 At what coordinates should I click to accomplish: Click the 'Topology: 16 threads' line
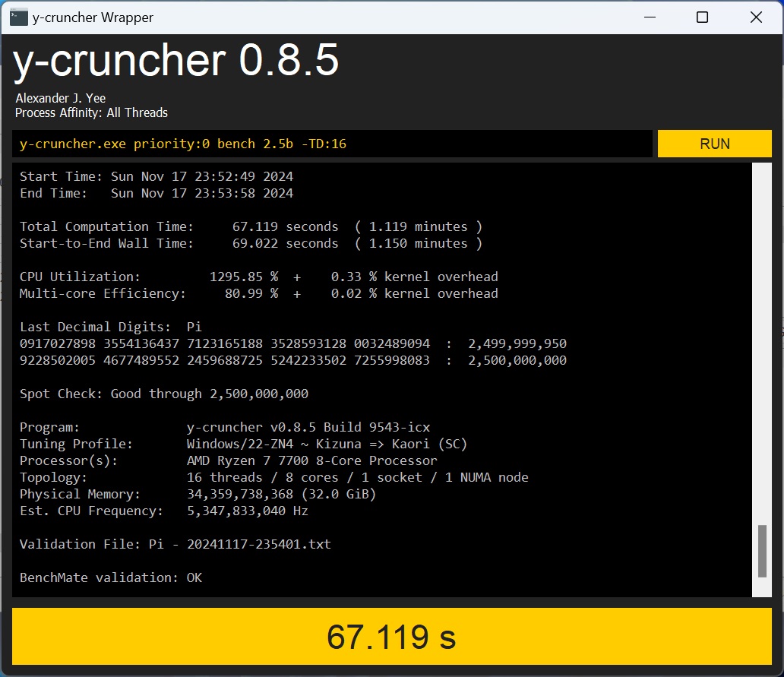274,477
